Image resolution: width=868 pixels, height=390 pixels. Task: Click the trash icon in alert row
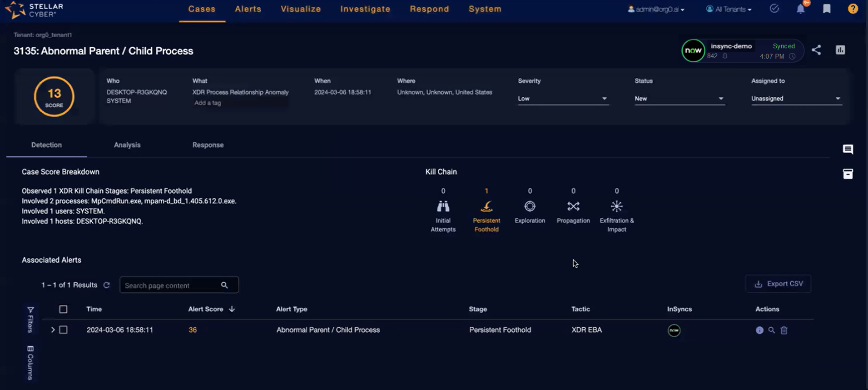click(x=784, y=330)
